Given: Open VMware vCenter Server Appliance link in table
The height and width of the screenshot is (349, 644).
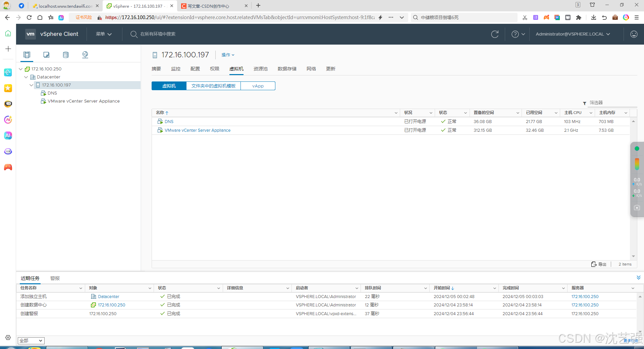Looking at the screenshot, I should tap(198, 130).
